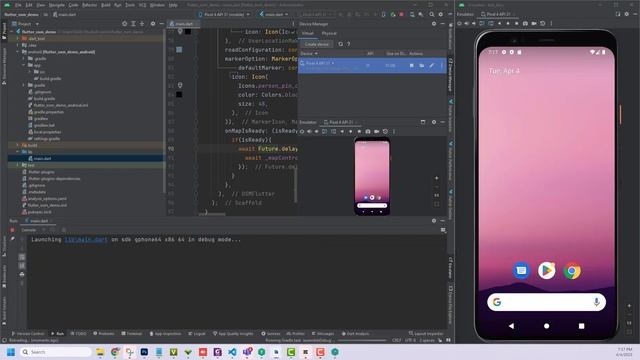Image resolution: width=640 pixels, height=360 pixels.
Task: Tap the voice search microphone on emulator
Action: click(x=596, y=302)
